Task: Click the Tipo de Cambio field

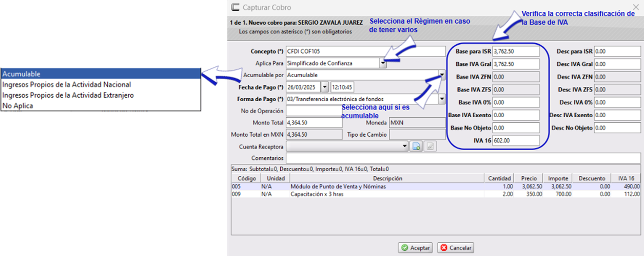Action: click(417, 135)
